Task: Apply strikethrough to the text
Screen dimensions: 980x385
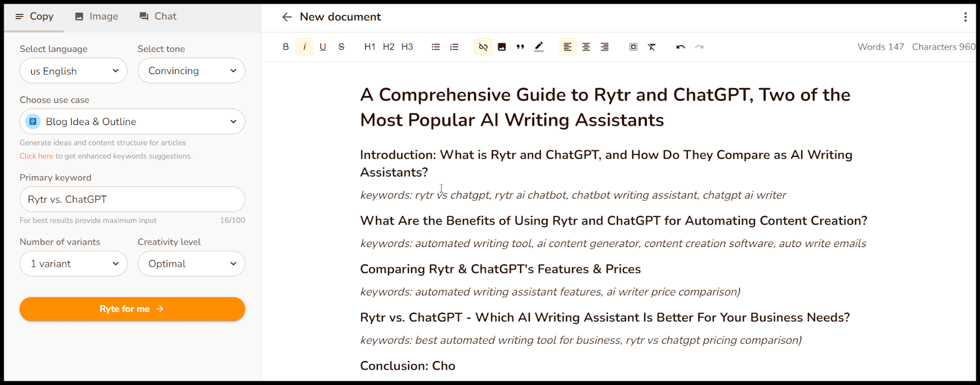Action: (341, 47)
